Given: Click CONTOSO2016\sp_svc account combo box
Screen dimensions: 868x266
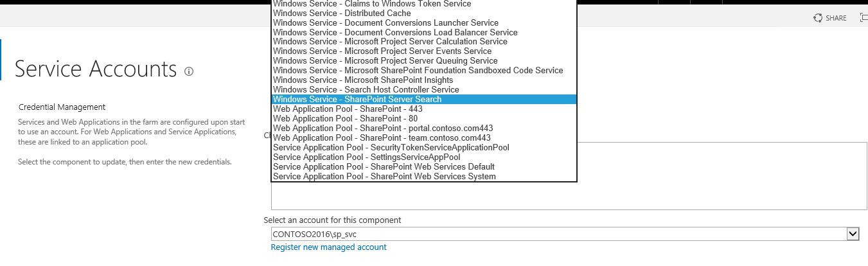Looking at the screenshot, I should tap(565, 235).
